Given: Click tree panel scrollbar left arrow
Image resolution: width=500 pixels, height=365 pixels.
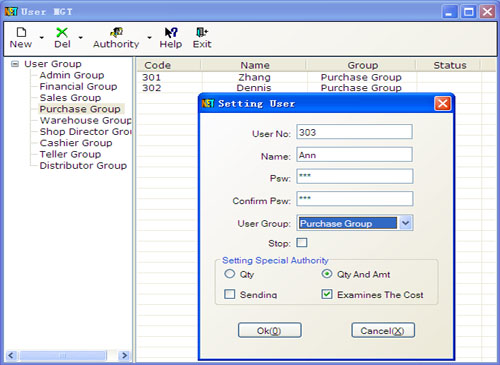Looking at the screenshot, I should pos(11,355).
